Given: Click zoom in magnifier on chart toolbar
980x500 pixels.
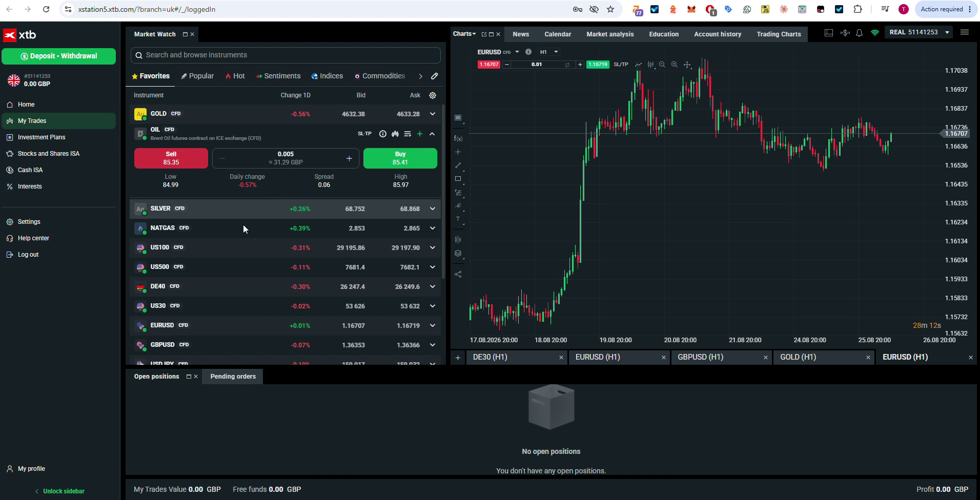Looking at the screenshot, I should point(675,65).
